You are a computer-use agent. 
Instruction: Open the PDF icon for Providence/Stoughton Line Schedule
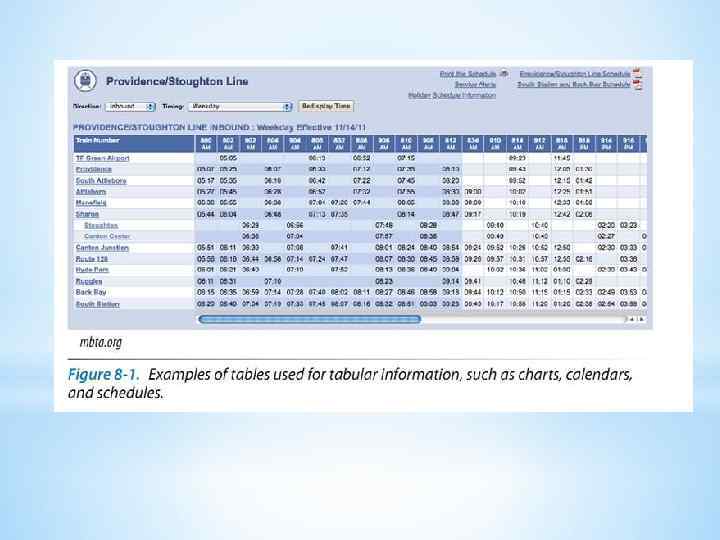point(637,73)
